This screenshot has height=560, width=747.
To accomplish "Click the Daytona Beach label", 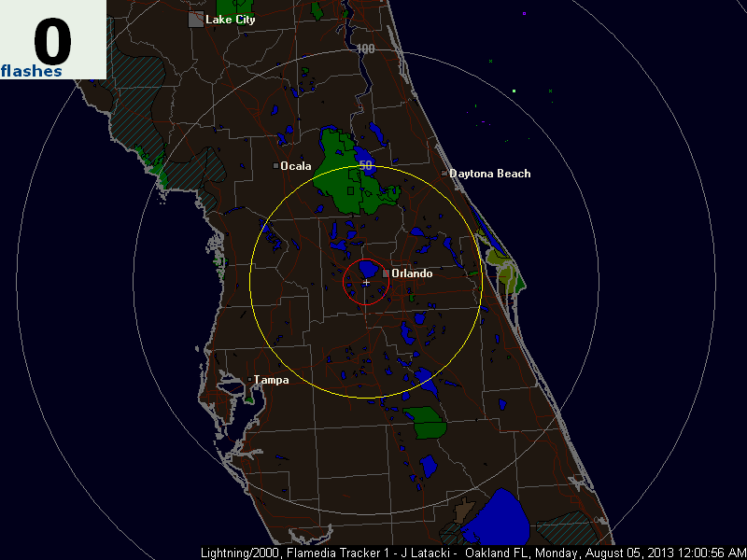I will (489, 174).
